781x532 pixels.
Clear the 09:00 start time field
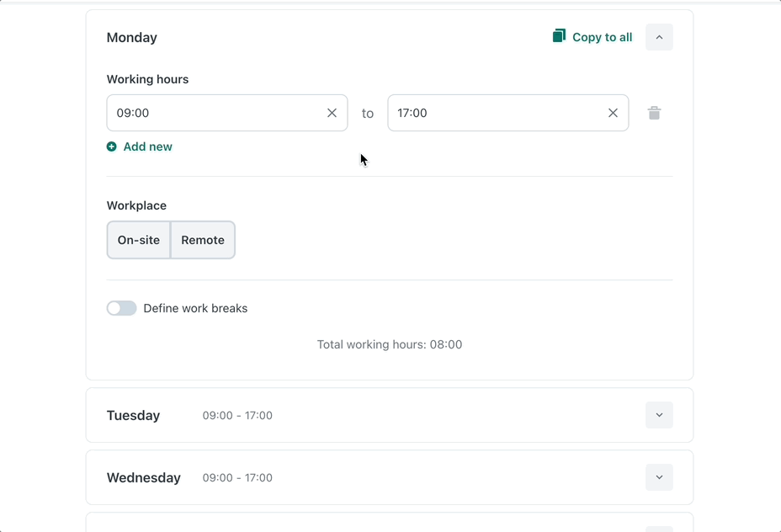tap(332, 113)
